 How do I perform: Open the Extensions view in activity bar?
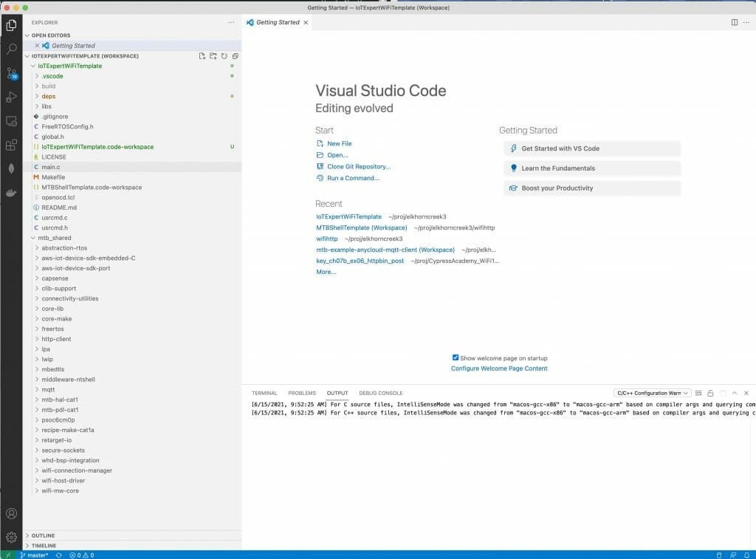coord(11,145)
